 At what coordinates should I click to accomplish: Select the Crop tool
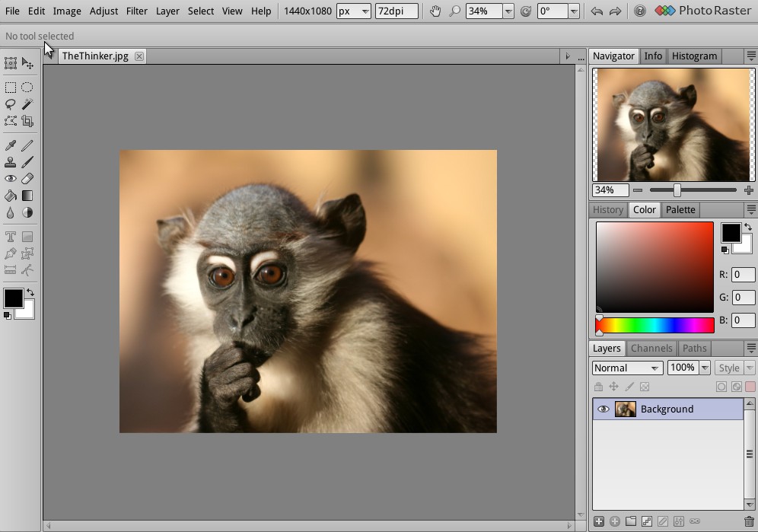27,121
